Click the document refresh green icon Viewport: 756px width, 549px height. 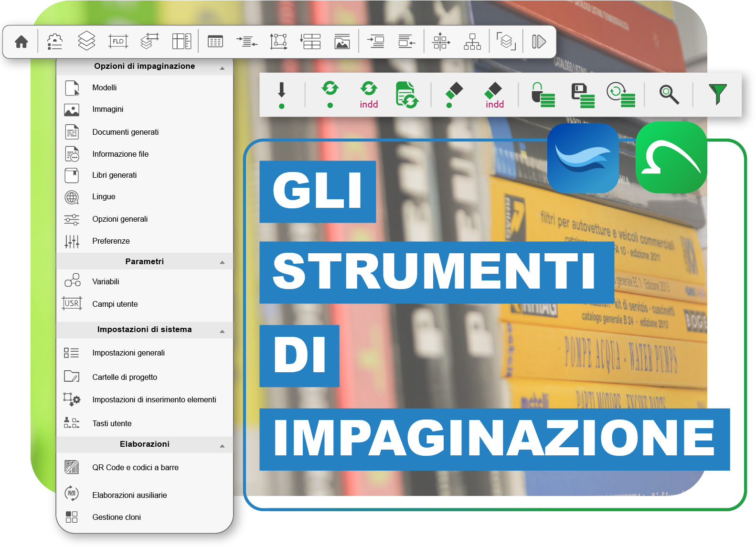pyautogui.click(x=407, y=95)
